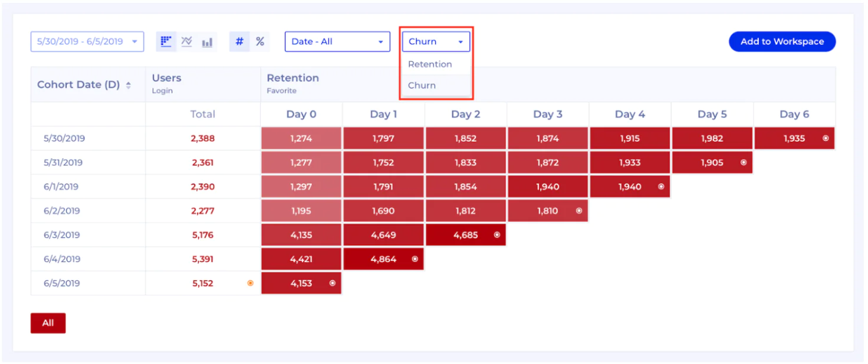Show values as numbers with the # icon

pyautogui.click(x=239, y=41)
